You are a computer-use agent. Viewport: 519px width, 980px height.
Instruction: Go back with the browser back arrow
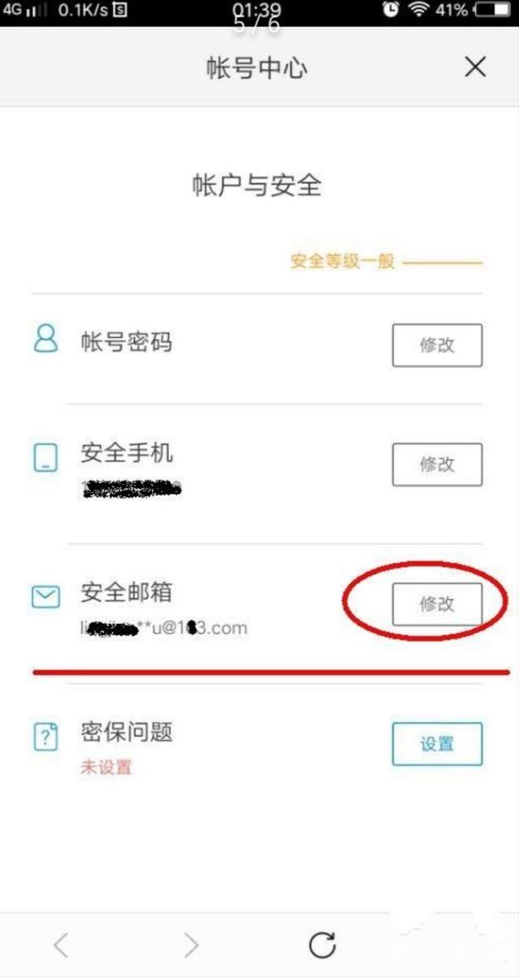pos(61,944)
